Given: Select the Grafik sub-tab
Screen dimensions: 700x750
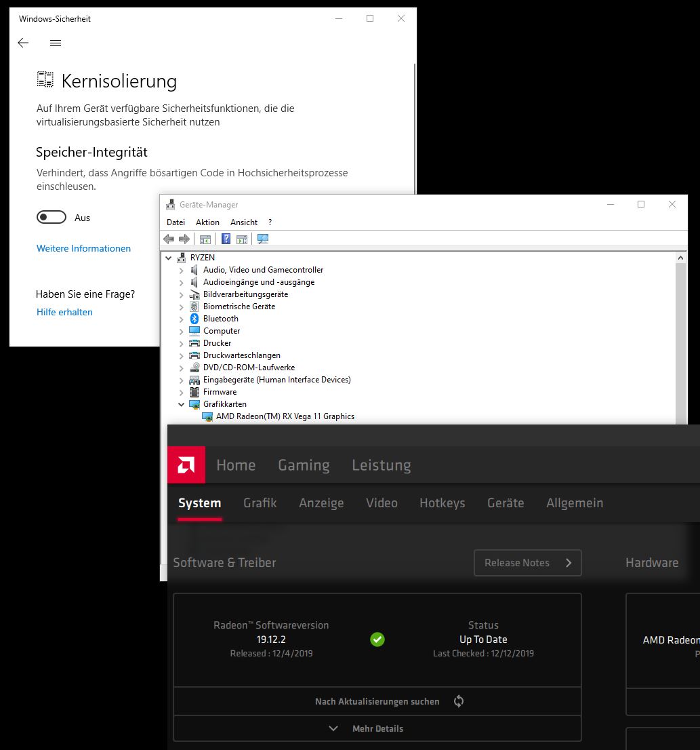Looking at the screenshot, I should 260,502.
